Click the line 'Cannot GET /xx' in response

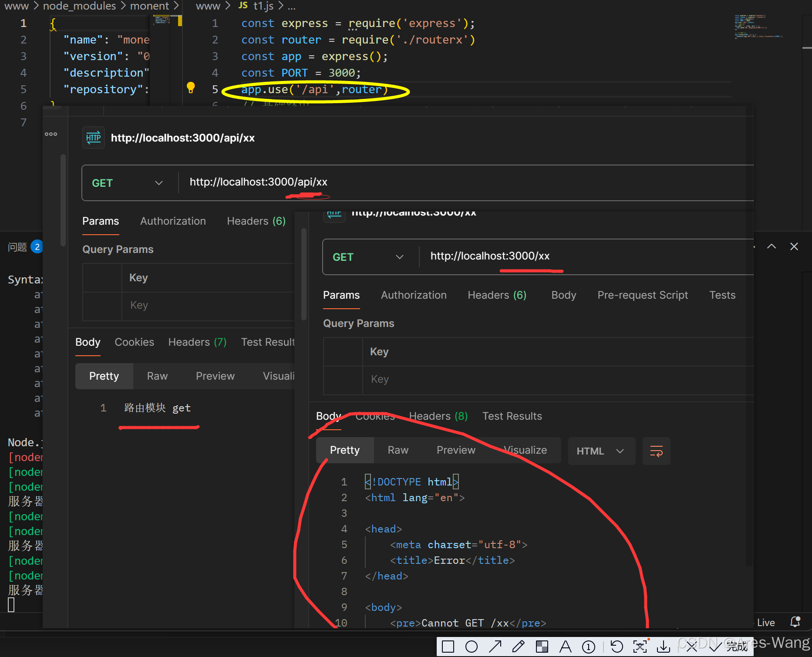tap(468, 623)
